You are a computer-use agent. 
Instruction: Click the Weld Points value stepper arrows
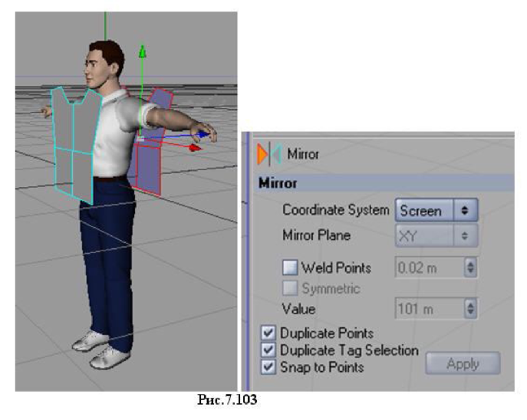(470, 268)
